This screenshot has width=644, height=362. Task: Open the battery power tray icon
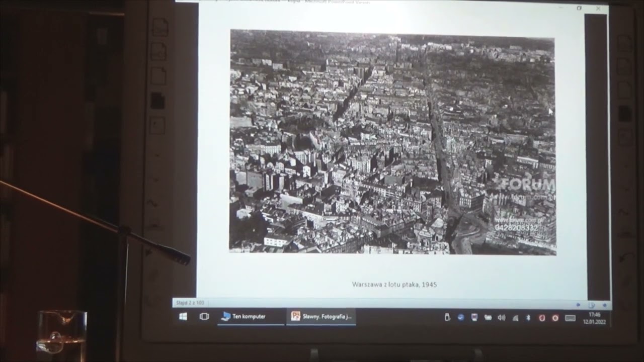488,318
